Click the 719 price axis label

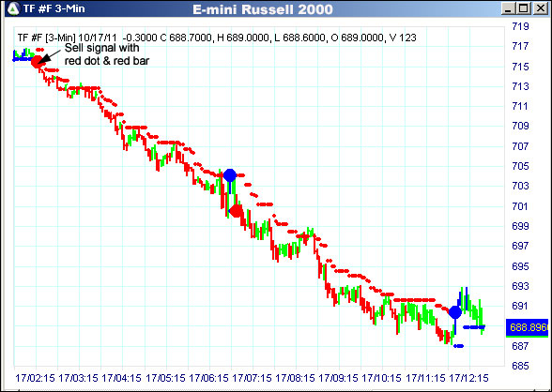click(x=520, y=26)
